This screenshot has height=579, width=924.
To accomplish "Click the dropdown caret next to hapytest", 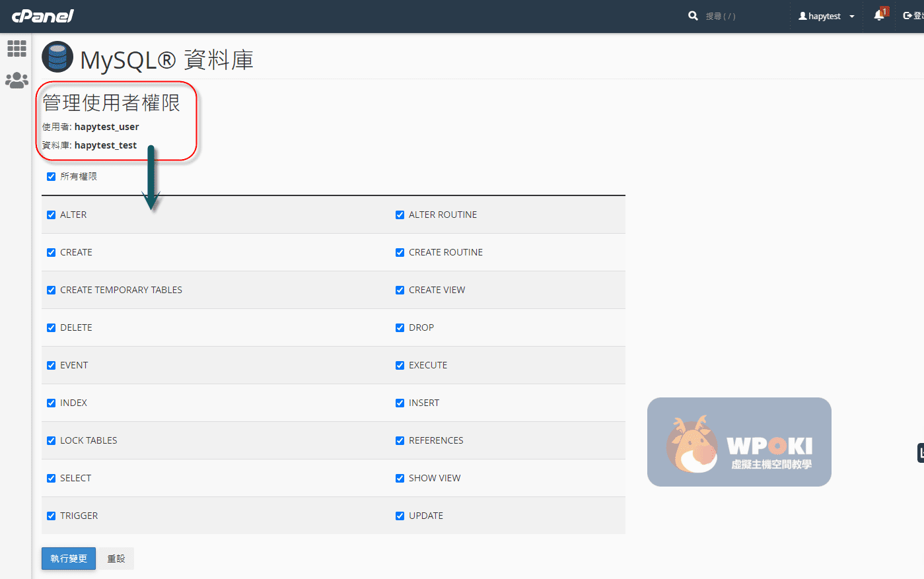I will (852, 17).
